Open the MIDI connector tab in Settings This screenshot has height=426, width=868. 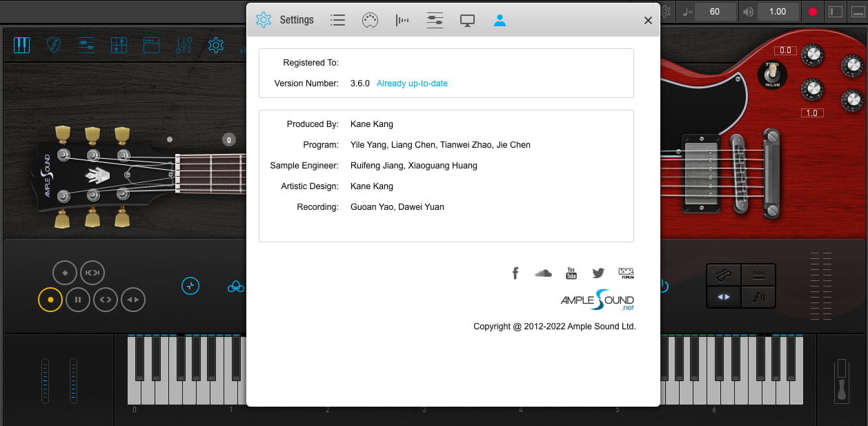370,20
